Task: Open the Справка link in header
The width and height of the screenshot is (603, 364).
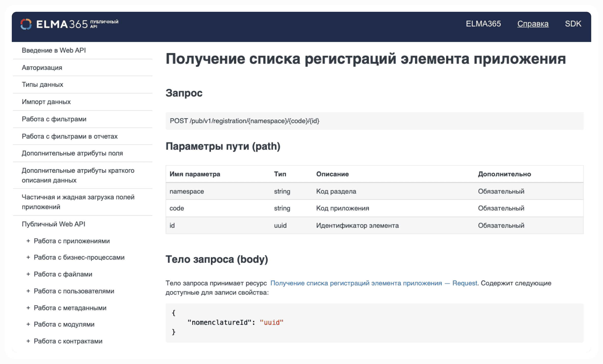Action: [x=533, y=24]
